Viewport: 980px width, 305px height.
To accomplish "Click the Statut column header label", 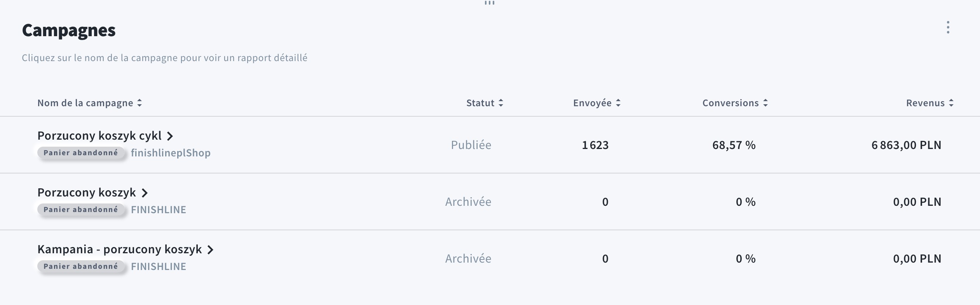I will tap(480, 103).
